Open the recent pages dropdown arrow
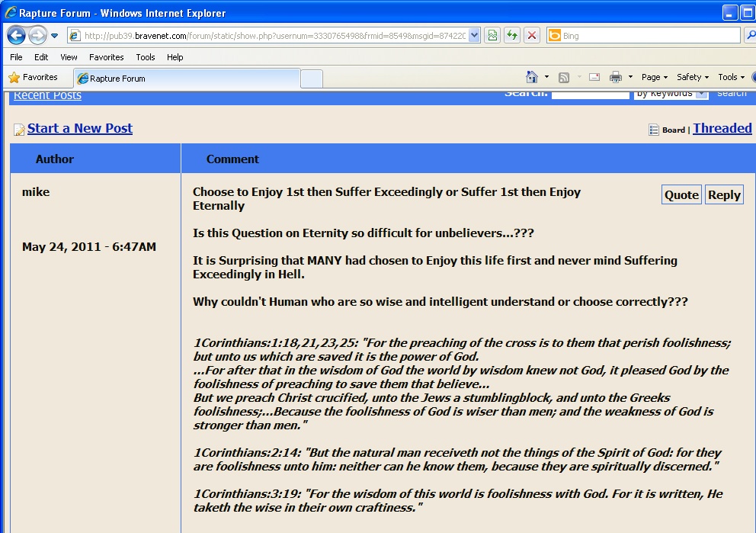 pos(54,36)
